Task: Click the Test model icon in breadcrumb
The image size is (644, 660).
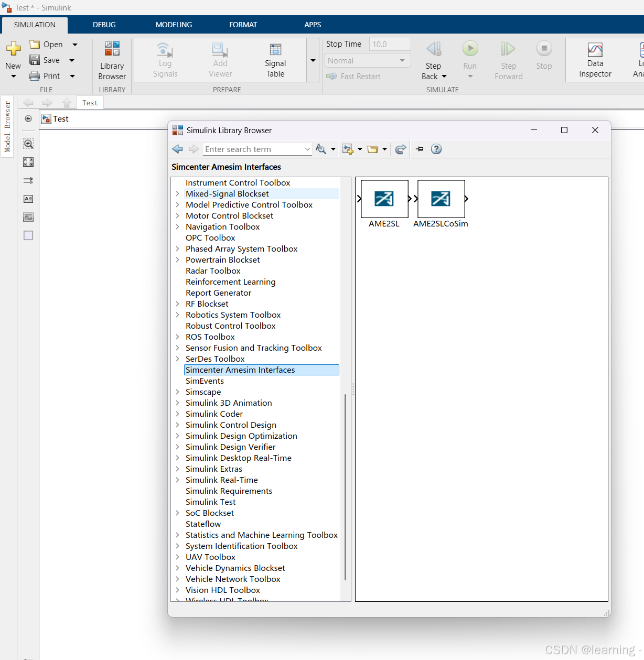Action: coord(46,119)
